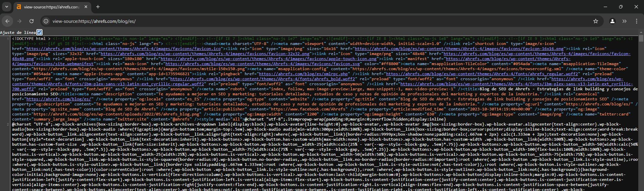
Task: Open a new tab with the plus button
Action: [98, 7]
